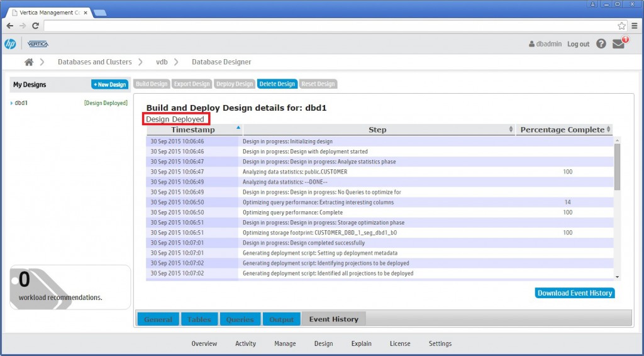
Task: Click the Deploy Design button
Action: pyautogui.click(x=235, y=84)
